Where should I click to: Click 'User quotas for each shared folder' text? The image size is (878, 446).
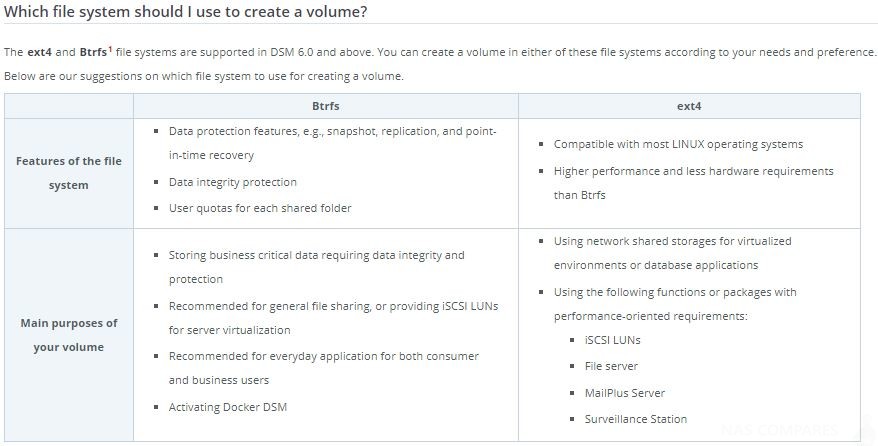[260, 208]
